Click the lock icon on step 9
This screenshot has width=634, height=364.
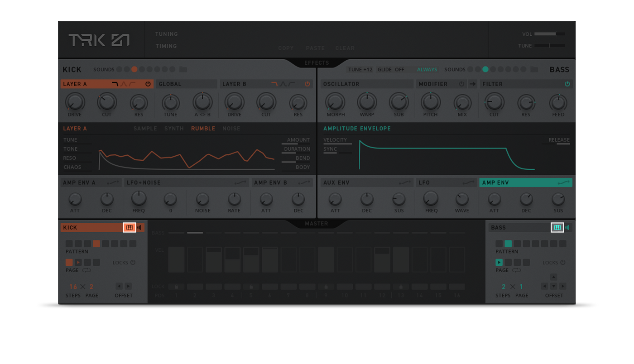pyautogui.click(x=326, y=287)
